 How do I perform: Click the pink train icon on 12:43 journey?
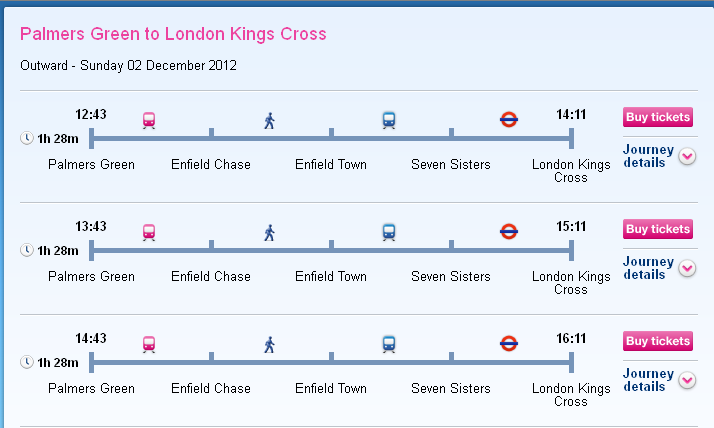tap(149, 120)
